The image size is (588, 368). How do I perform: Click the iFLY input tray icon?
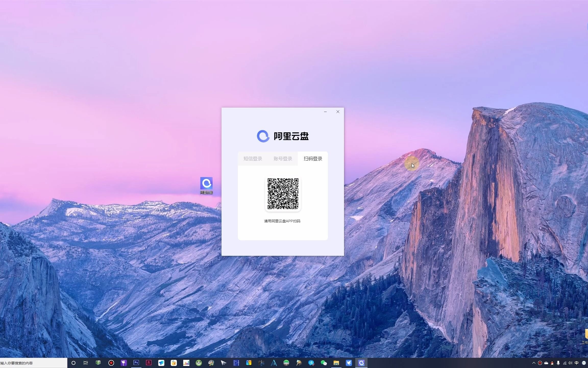584,363
